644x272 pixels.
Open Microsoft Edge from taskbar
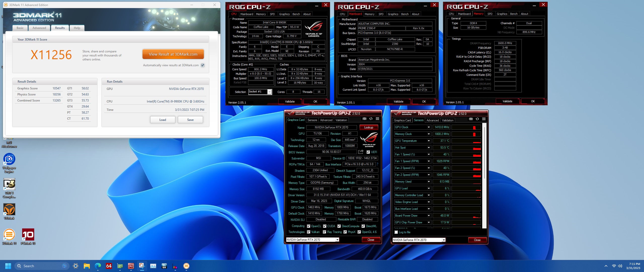[x=98, y=266]
